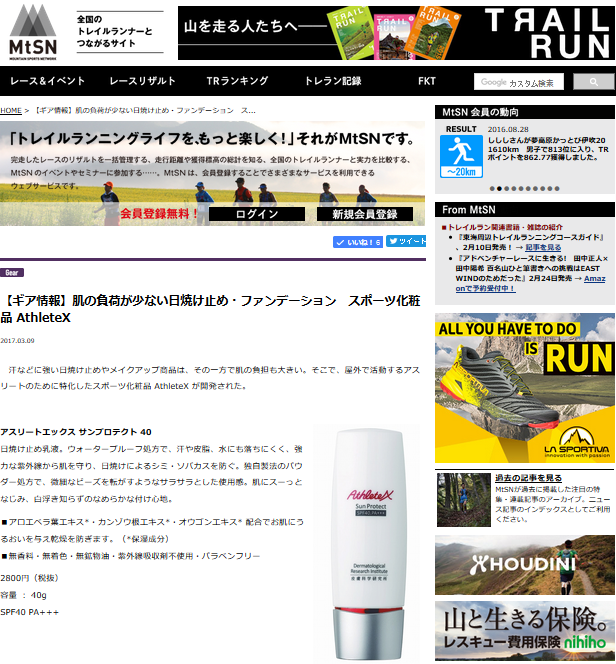Click the MtSN 会員の動向 header
616x664 pixels.
click(x=525, y=112)
